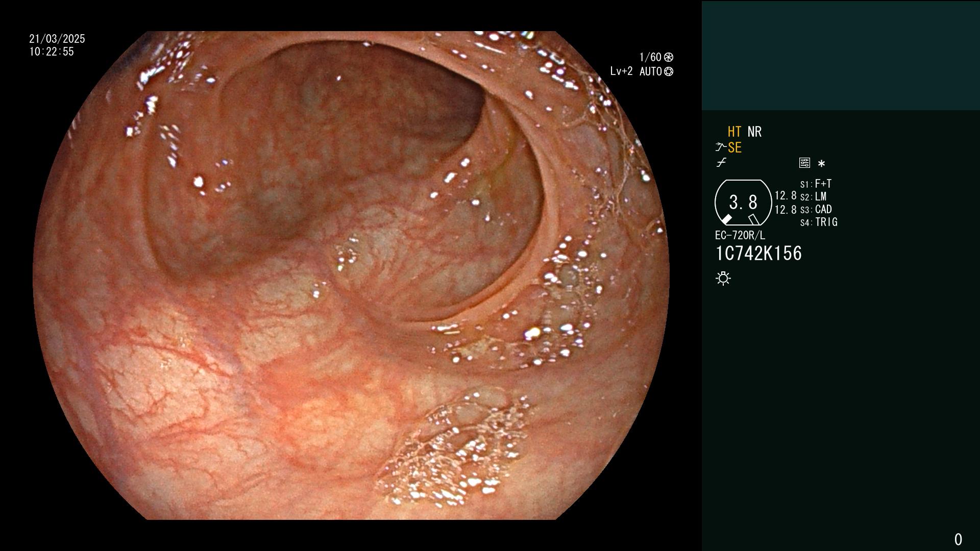Click the AUTO iris mode label

tap(651, 71)
